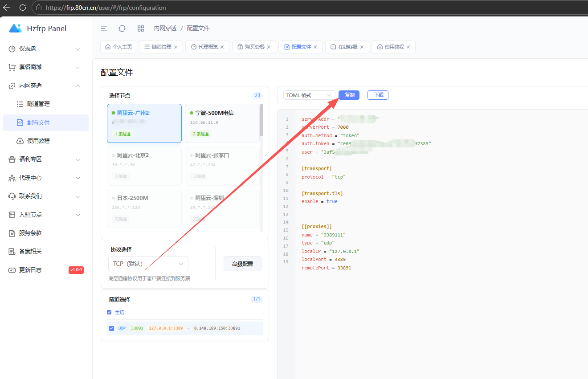588x379 pixels.
Task: Click the 使用教程 download icon in sidebar
Action: coord(20,141)
